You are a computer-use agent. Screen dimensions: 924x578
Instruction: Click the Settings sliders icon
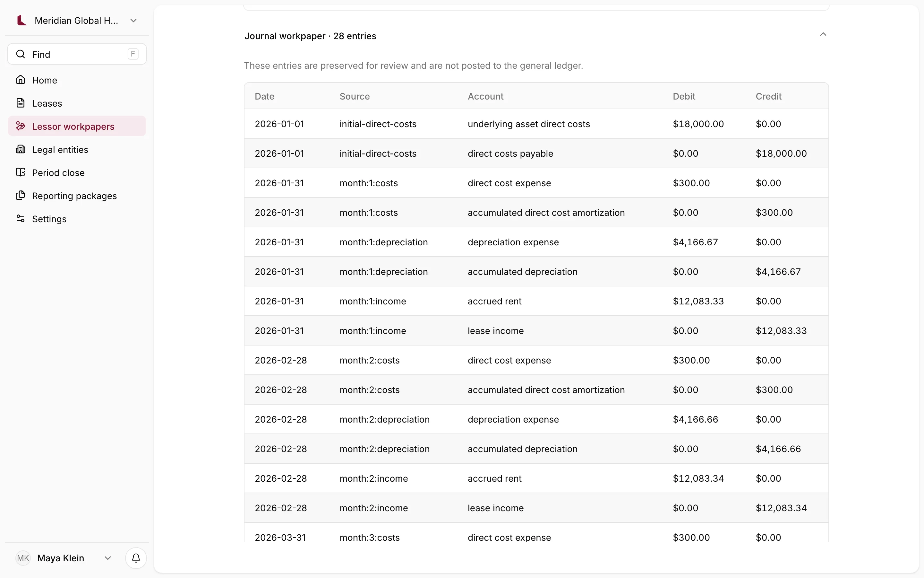21,219
